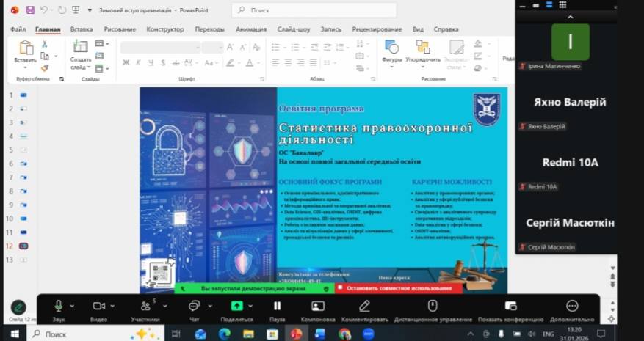The height and width of the screenshot is (341, 644).
Task: Click the Компоновка layout icon
Action: (317, 306)
